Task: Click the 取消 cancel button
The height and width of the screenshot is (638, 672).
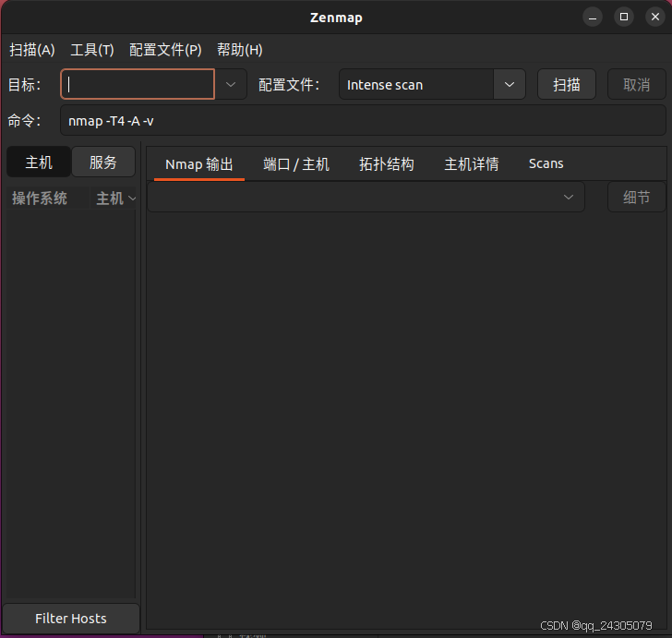Action: (x=636, y=84)
